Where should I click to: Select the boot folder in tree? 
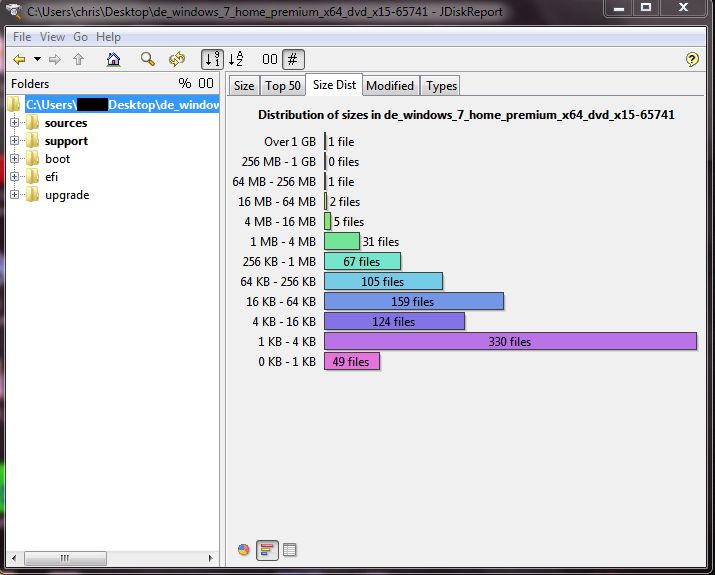pyautogui.click(x=57, y=159)
